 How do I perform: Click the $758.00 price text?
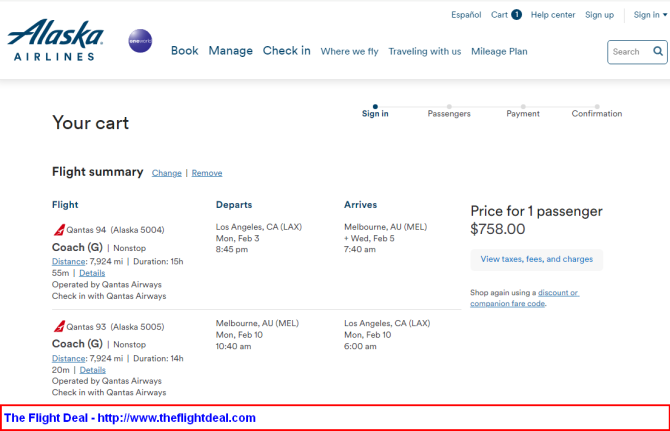(498, 229)
